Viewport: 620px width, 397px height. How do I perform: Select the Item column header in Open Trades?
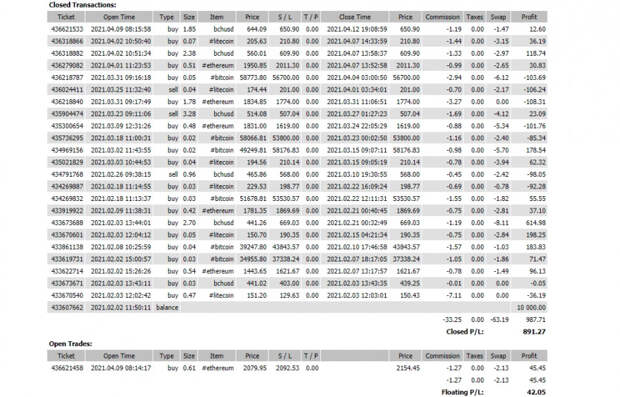click(x=217, y=356)
